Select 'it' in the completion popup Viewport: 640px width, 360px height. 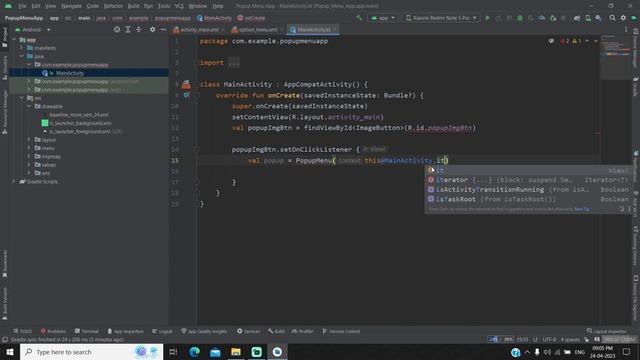pyautogui.click(x=528, y=170)
